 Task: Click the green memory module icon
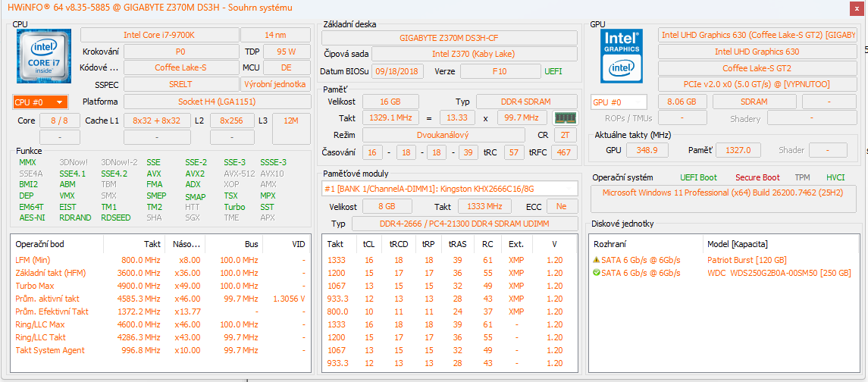pos(565,118)
